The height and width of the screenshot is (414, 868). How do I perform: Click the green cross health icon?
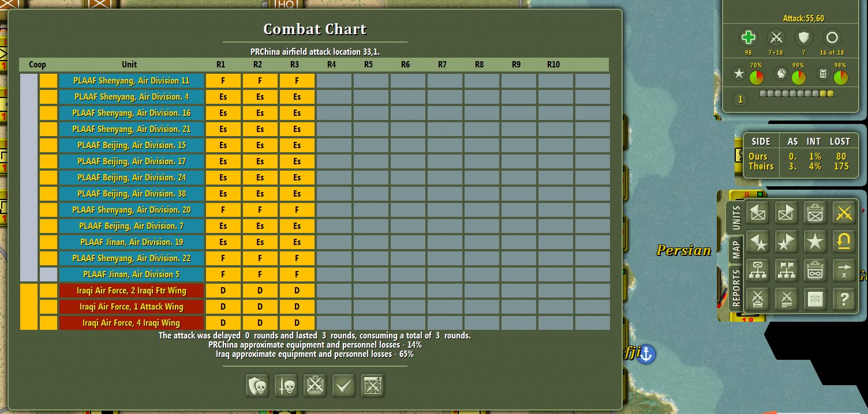749,38
